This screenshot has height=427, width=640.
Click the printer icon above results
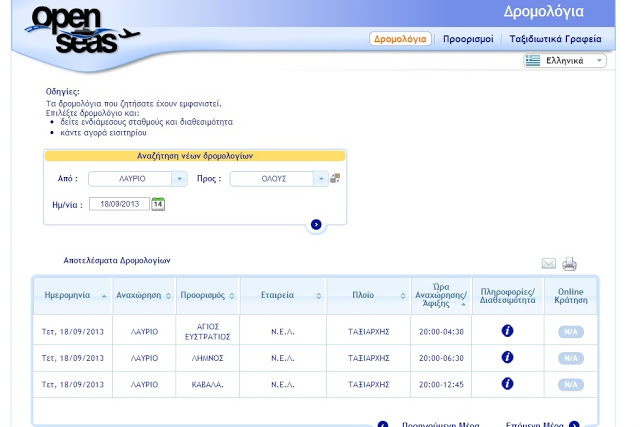coord(569,264)
